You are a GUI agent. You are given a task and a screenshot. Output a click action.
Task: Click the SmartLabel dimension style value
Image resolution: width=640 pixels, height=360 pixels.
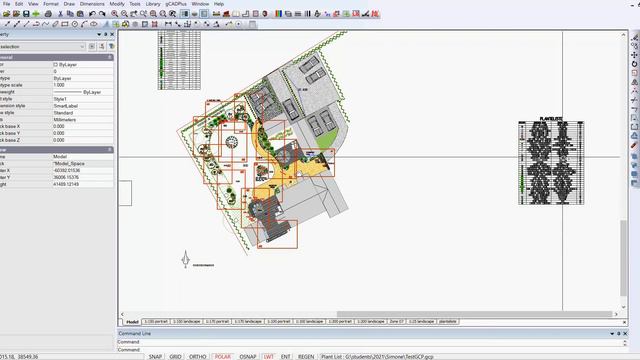click(66, 106)
